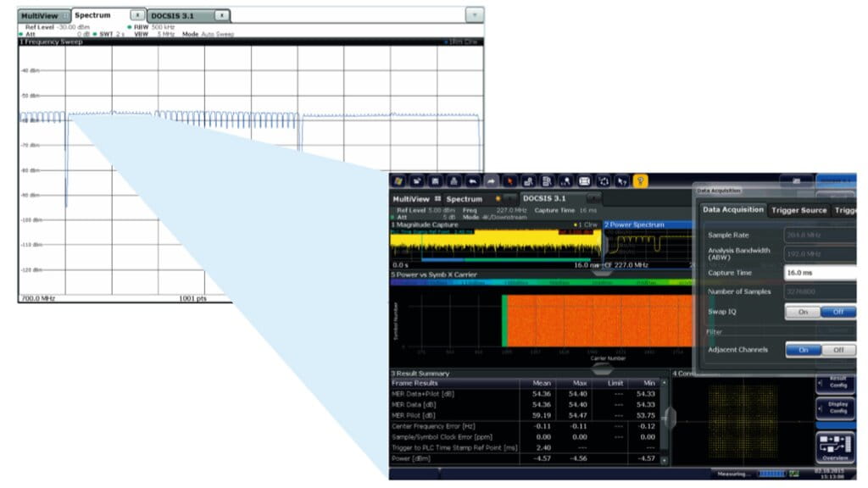Open the online help with the yellow question mark icon
This screenshot has height=488, width=868.
[x=640, y=182]
